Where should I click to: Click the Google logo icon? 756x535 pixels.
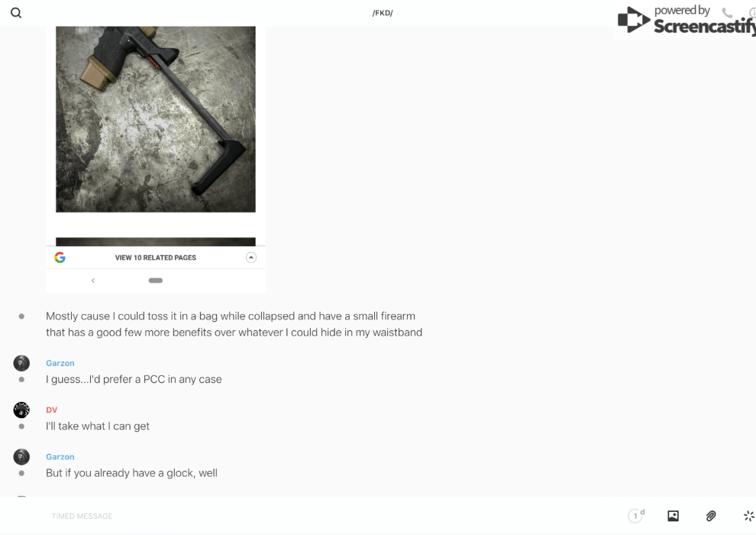60,258
